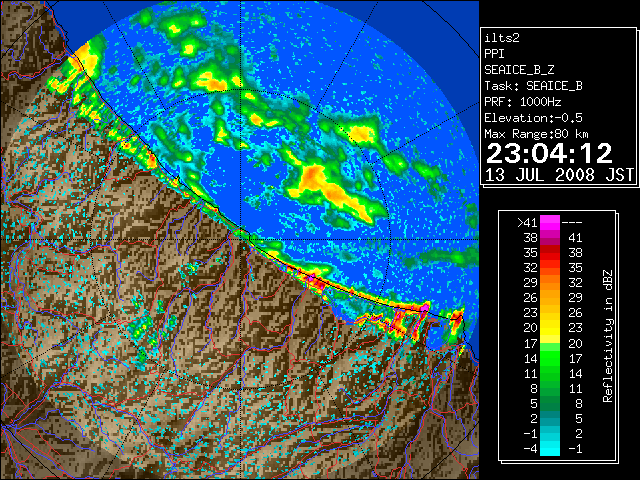Click the "Reflectivity in dBZ" vertical label

608,336
